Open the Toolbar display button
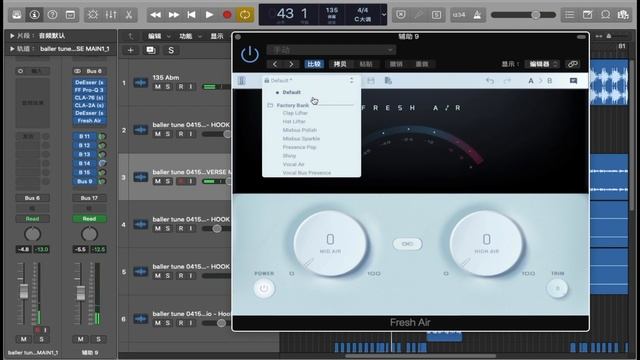 point(70,15)
